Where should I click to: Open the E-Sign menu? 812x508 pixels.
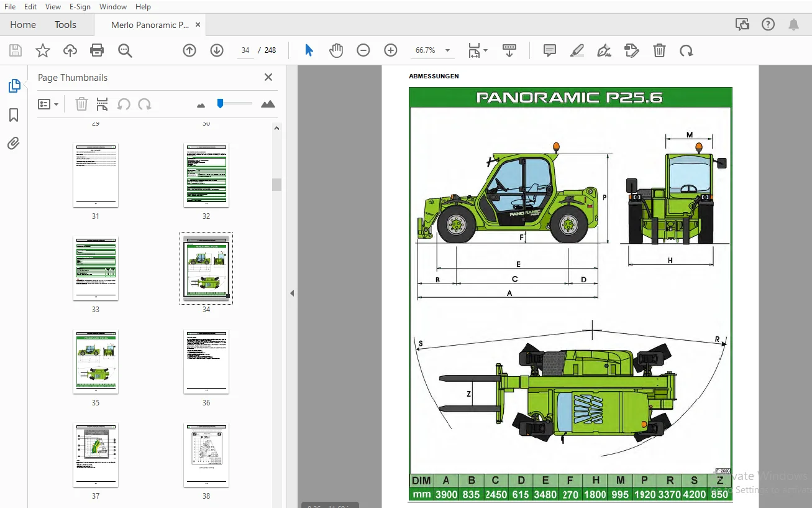coord(80,6)
